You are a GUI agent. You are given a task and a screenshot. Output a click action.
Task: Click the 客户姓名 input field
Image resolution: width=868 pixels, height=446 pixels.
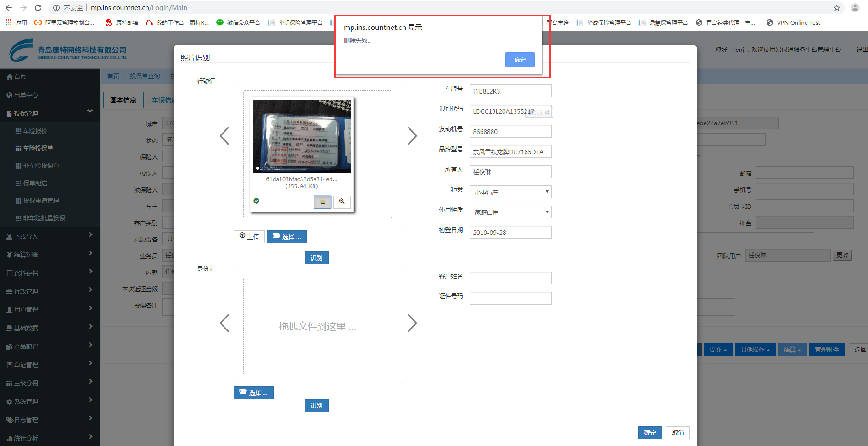510,278
